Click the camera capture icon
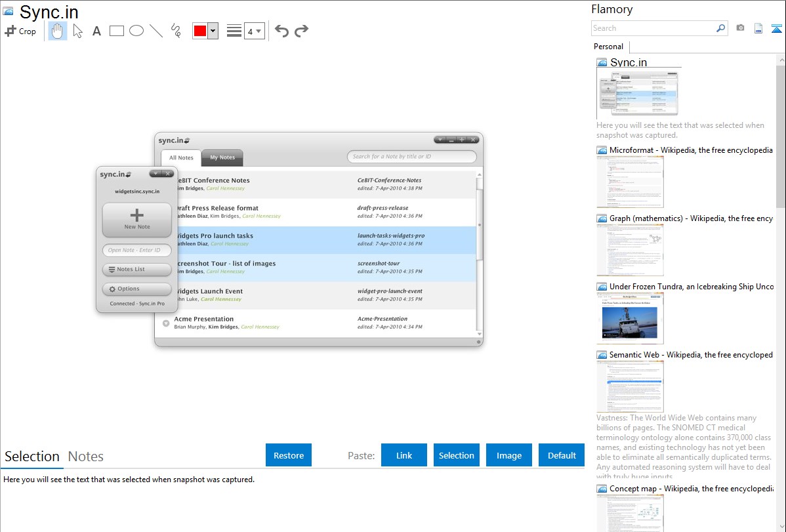 click(x=740, y=28)
